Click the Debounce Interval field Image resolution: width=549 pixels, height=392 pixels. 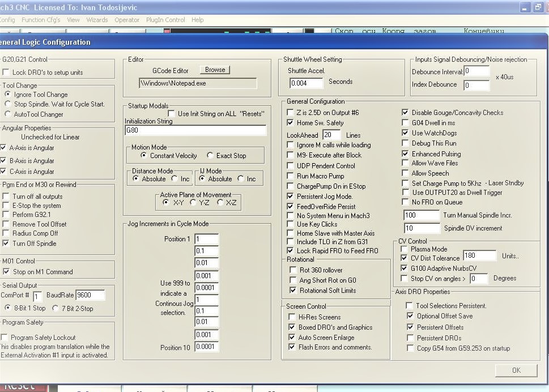click(476, 71)
